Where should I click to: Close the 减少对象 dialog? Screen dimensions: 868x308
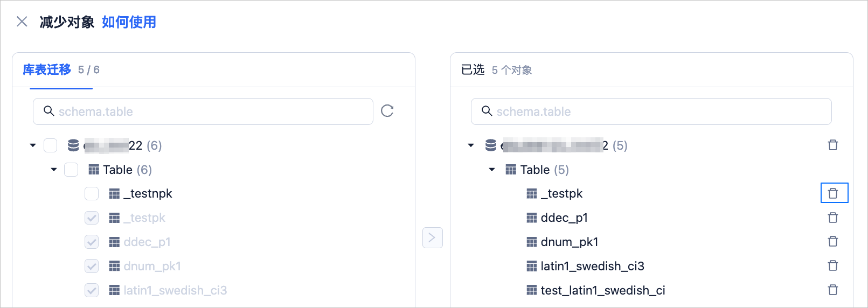[22, 22]
